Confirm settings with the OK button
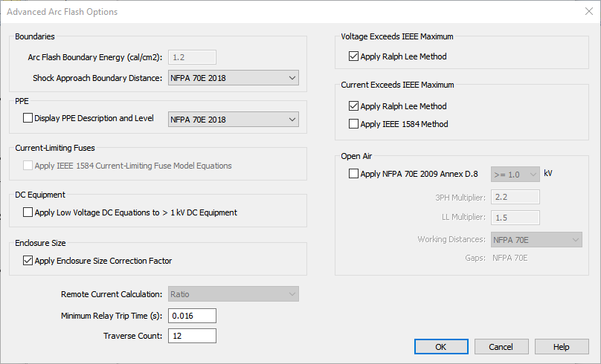 point(441,347)
